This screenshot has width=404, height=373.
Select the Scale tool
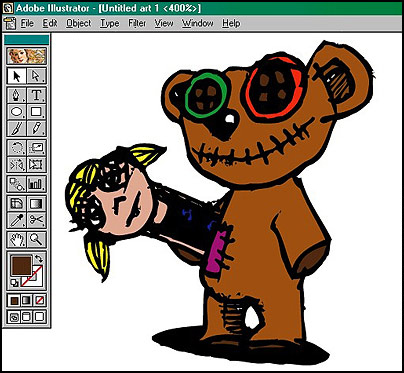pos(36,148)
